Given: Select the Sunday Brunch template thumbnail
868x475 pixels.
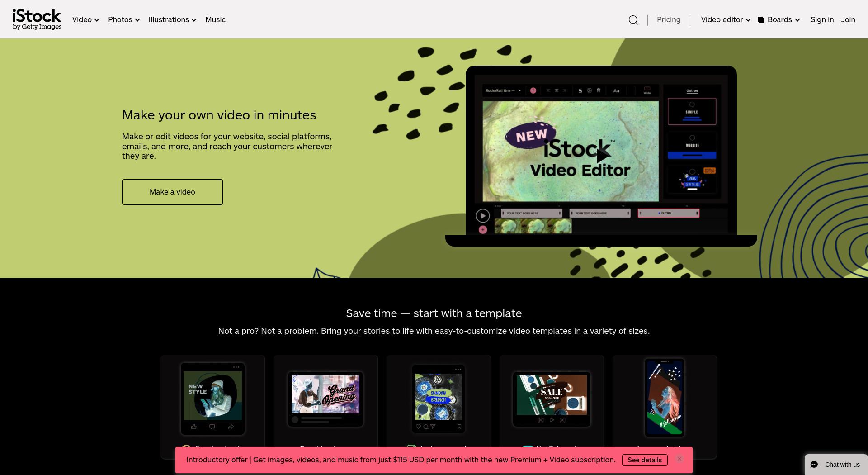Looking at the screenshot, I should [439, 399].
